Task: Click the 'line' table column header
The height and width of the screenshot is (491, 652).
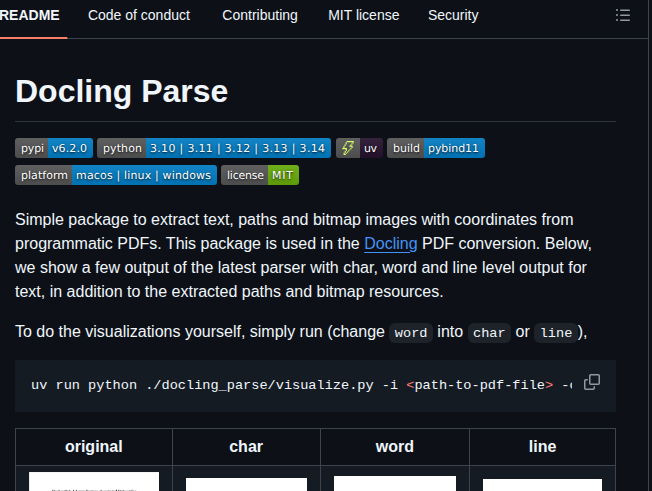Action: point(542,447)
